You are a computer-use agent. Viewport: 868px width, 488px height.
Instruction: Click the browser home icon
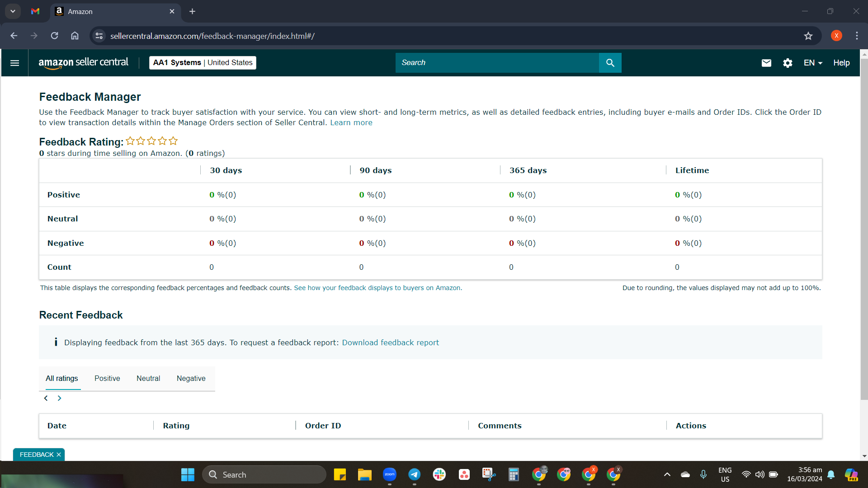[x=75, y=36]
